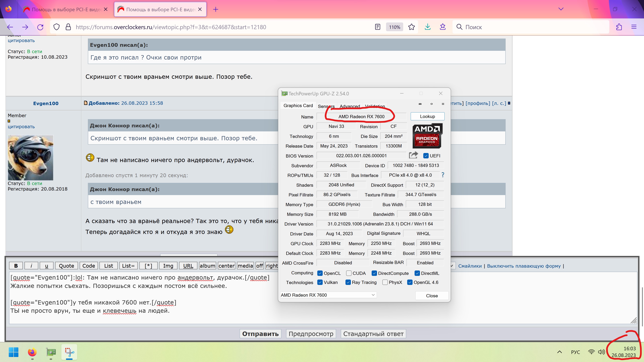Expand the AMD Radeon RX 7600 GPU dropdown

[x=373, y=295]
